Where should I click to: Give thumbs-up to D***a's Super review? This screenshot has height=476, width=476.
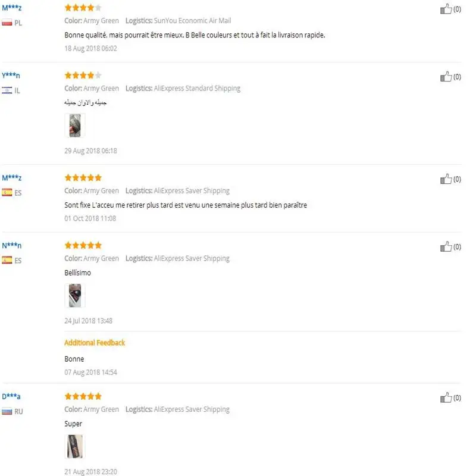click(446, 397)
